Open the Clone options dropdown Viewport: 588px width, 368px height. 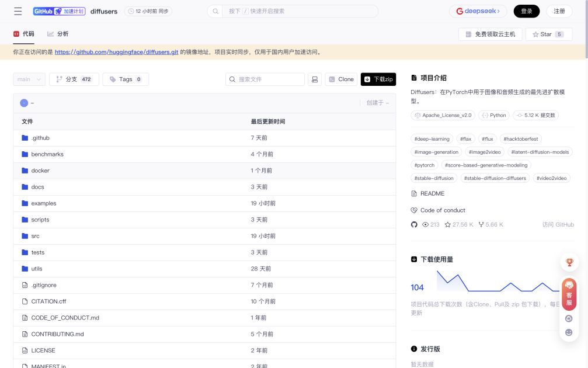(x=341, y=79)
